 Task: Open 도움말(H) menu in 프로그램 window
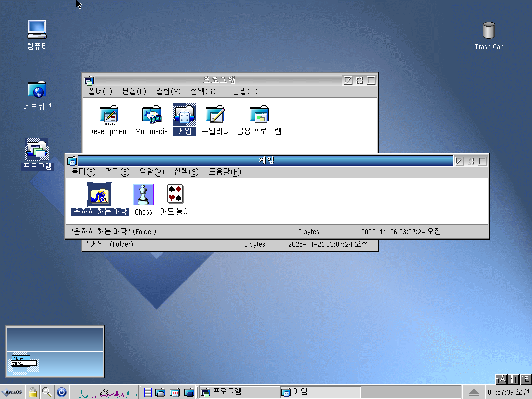coord(241,91)
